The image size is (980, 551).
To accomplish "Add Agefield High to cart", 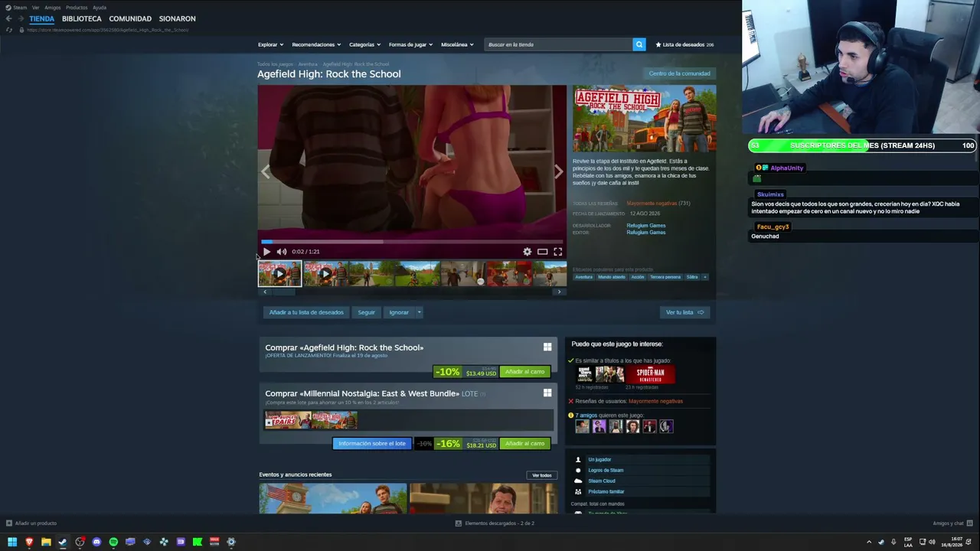I will (x=525, y=372).
